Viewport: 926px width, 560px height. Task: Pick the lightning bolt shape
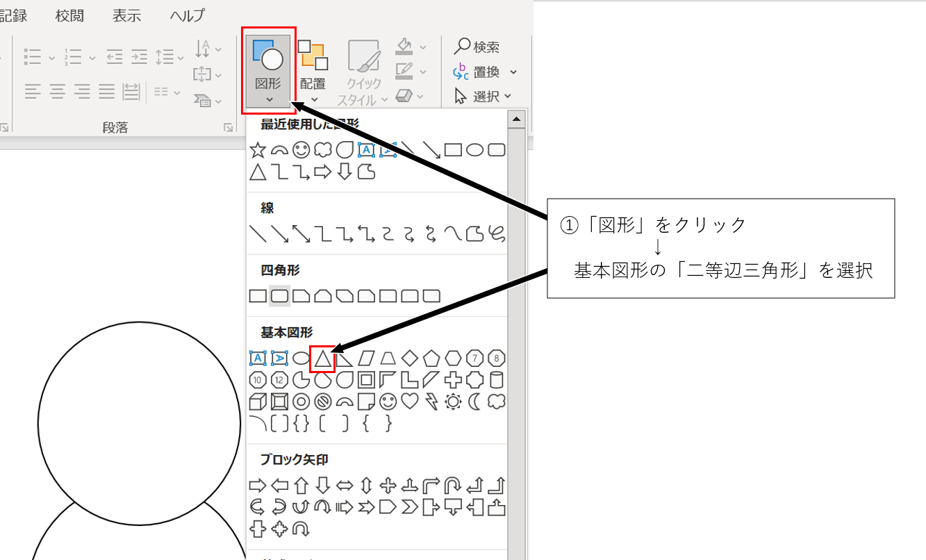coord(431,402)
